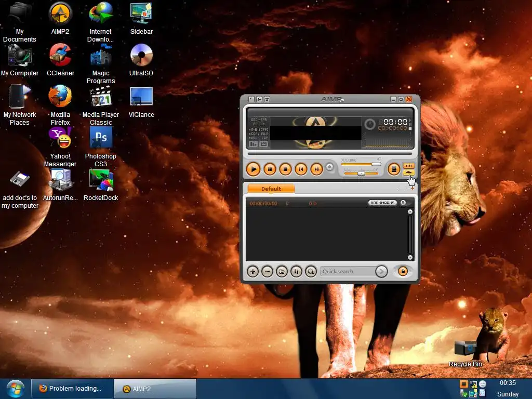Launch Photoshop CS3 desktop shortcut
The image size is (532, 399).
[101, 147]
